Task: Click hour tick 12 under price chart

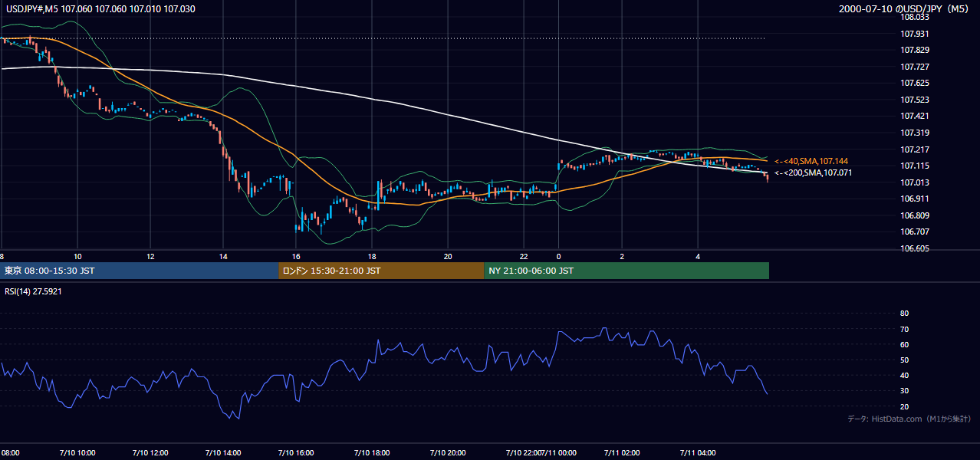Action: click(151, 256)
